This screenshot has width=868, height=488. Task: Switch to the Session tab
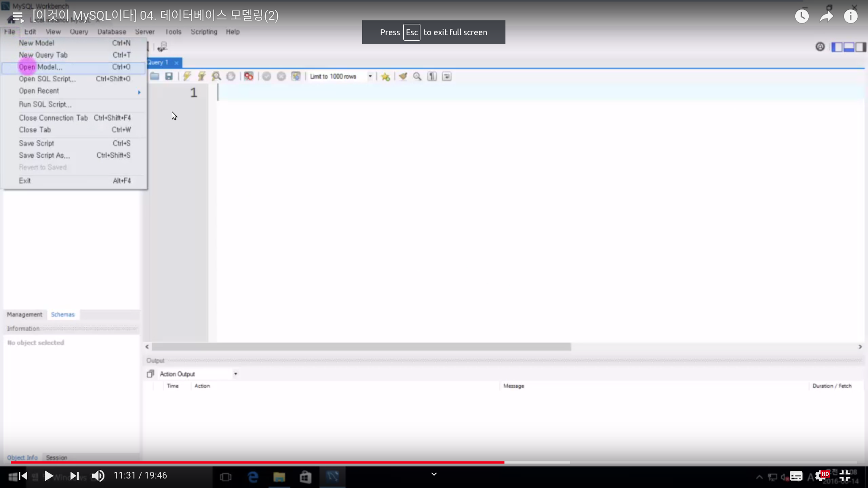(57, 458)
